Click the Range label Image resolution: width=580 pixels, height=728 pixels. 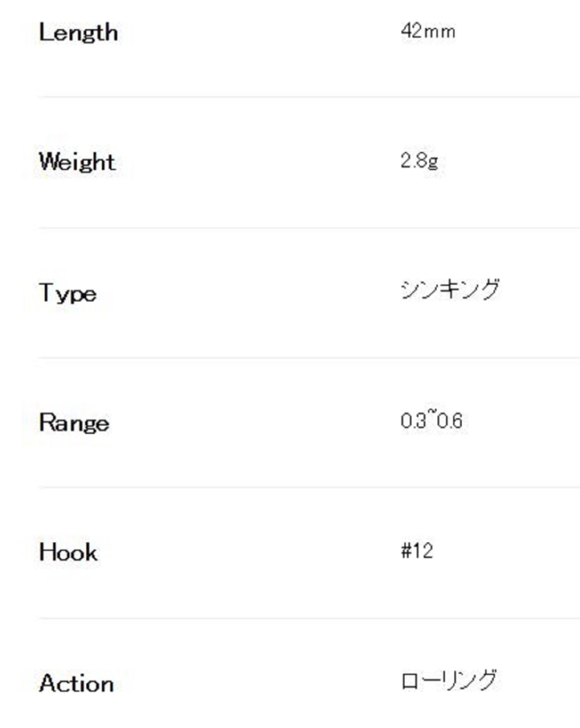pyautogui.click(x=74, y=423)
